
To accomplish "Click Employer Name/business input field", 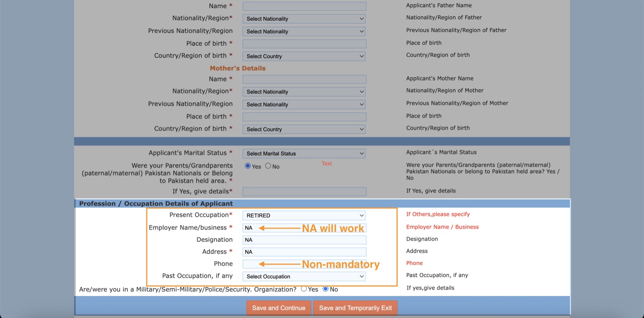I will 305,227.
